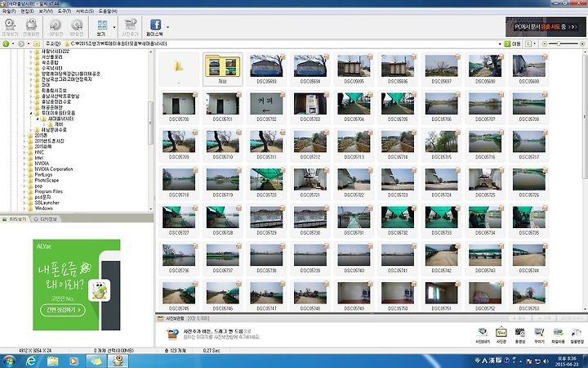Select thumbnail DSC05742
Viewport: 588px width, 368px height.
[441, 258]
